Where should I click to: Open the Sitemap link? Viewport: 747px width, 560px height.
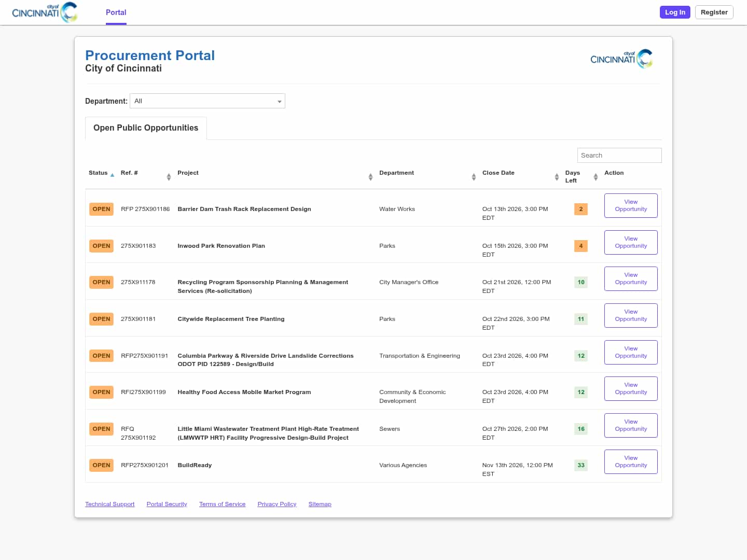[320, 504]
